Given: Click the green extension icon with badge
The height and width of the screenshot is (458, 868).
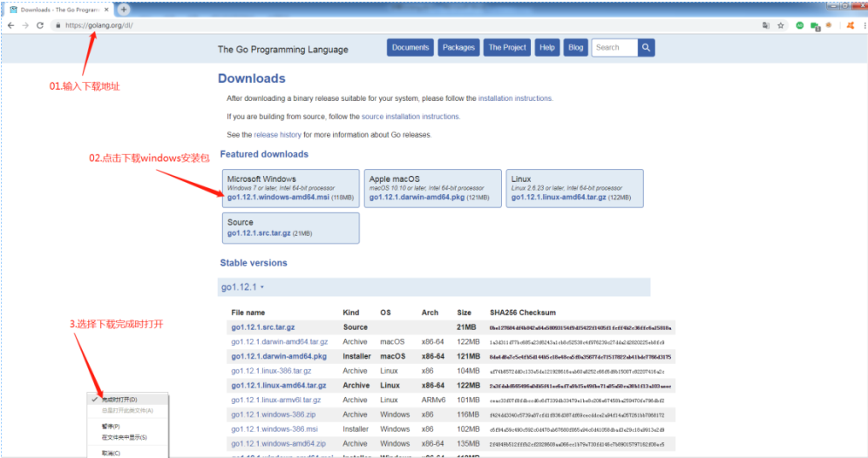Looking at the screenshot, I should click(x=815, y=26).
